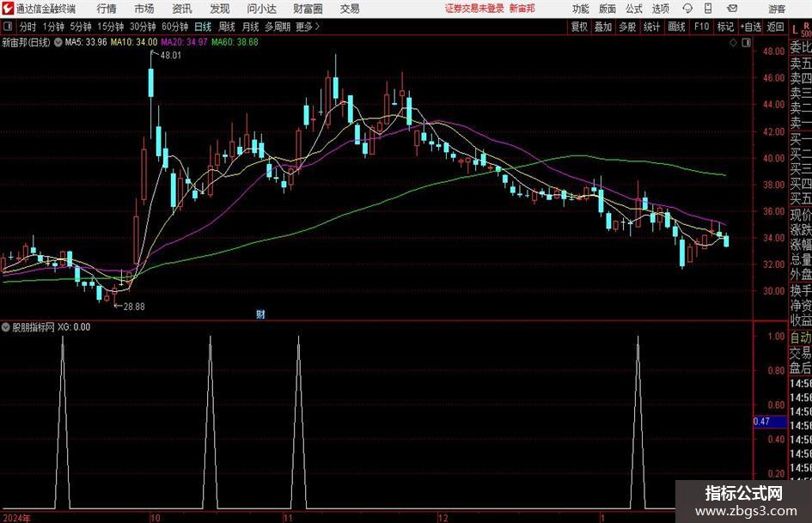Screen dimensions: 812x523
Task: Open the 市场 menu
Action: [144, 9]
